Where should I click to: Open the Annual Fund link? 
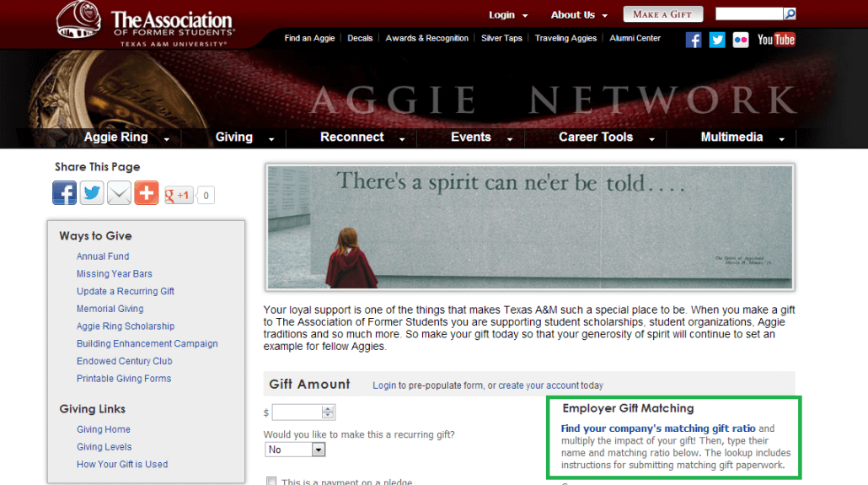coord(103,256)
